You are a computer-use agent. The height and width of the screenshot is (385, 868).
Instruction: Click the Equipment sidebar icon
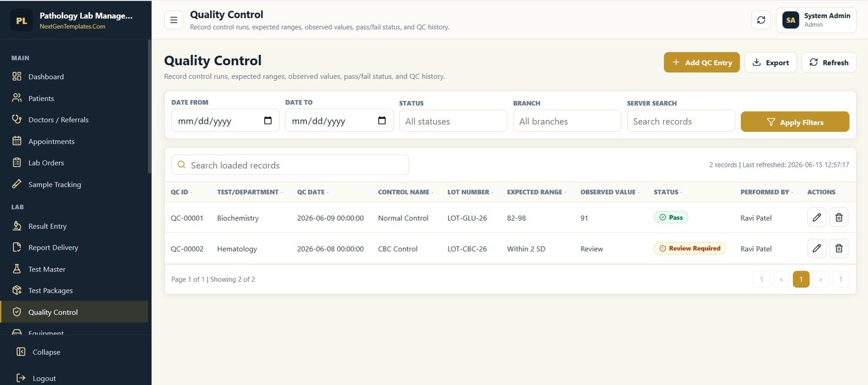[17, 332]
